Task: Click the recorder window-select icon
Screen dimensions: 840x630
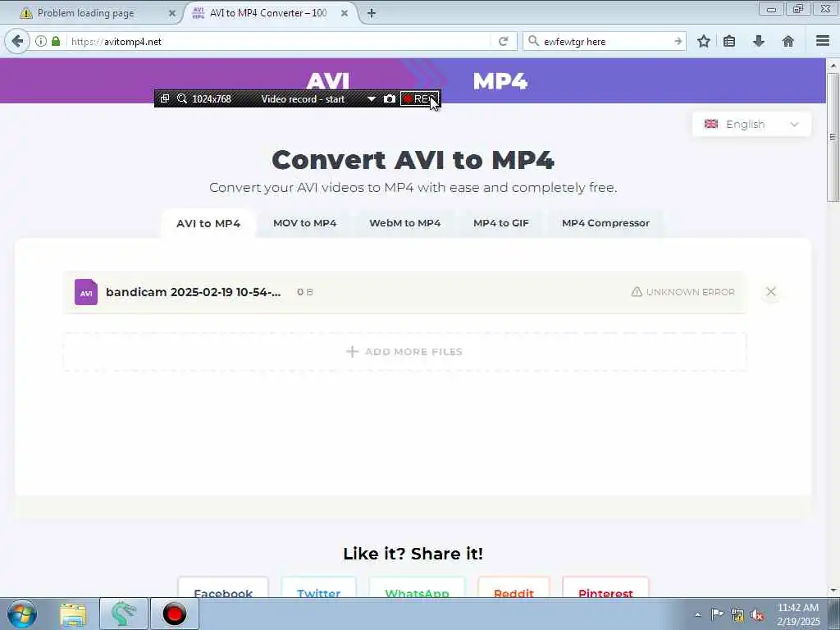Action: (165, 98)
